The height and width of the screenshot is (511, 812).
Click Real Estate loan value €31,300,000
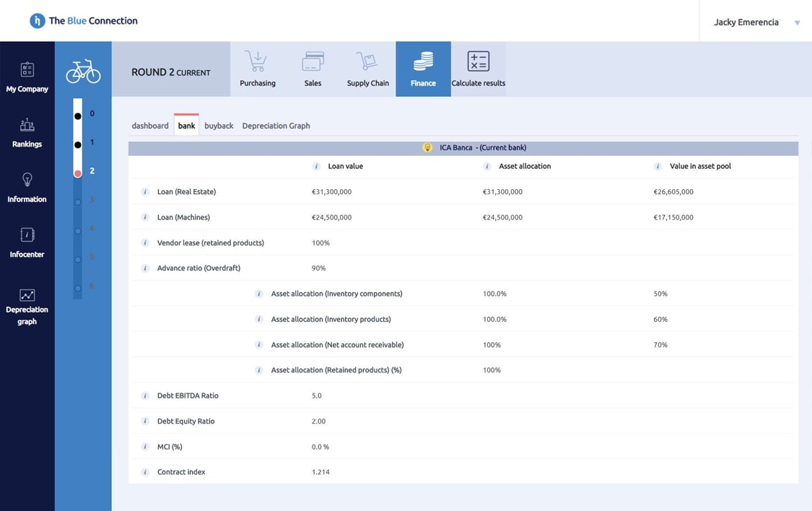point(331,192)
